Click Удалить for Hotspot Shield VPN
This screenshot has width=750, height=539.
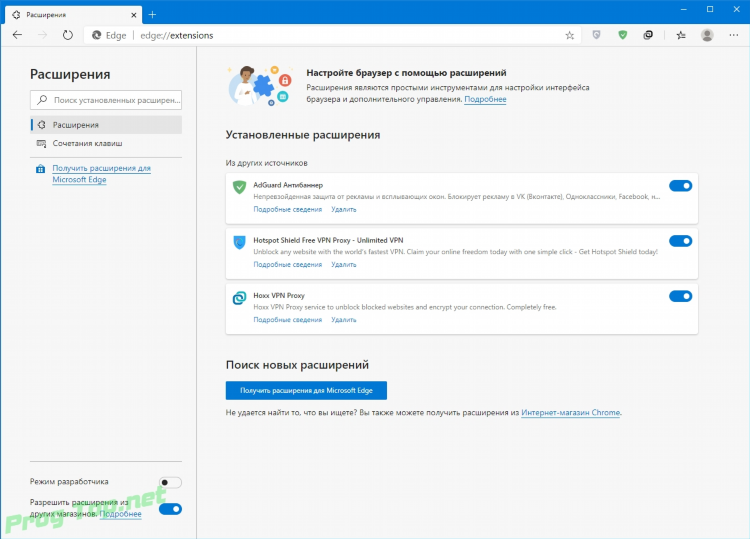343,264
